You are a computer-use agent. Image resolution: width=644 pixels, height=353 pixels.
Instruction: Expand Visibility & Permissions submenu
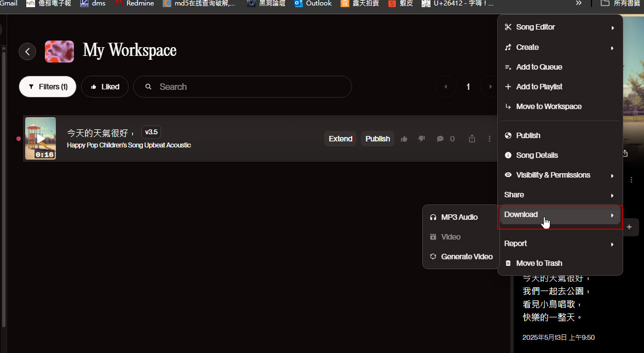point(560,175)
